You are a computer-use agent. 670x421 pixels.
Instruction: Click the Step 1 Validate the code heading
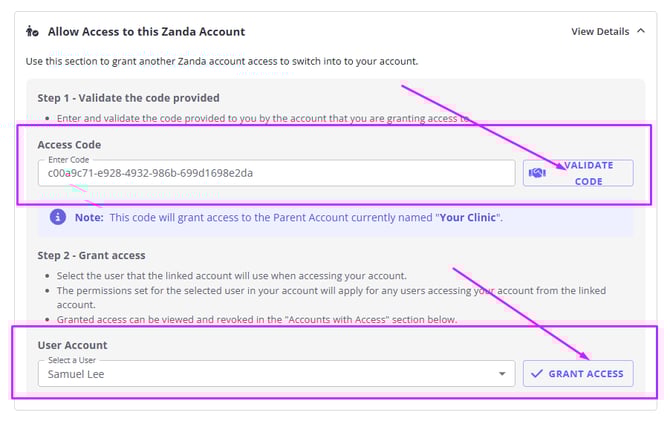click(128, 98)
